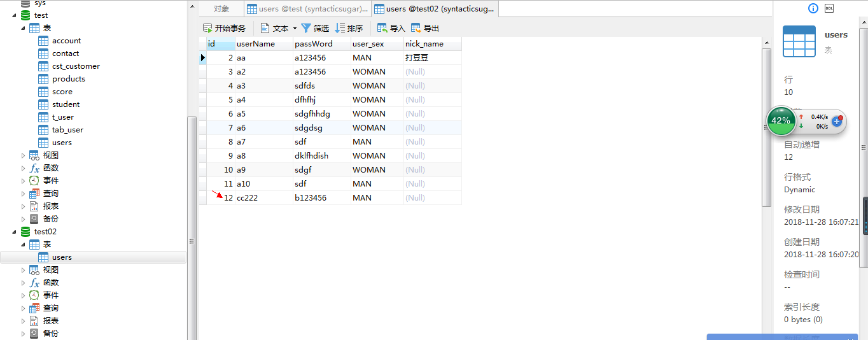Click the passWord column header
This screenshot has height=340, width=868.
tap(321, 44)
